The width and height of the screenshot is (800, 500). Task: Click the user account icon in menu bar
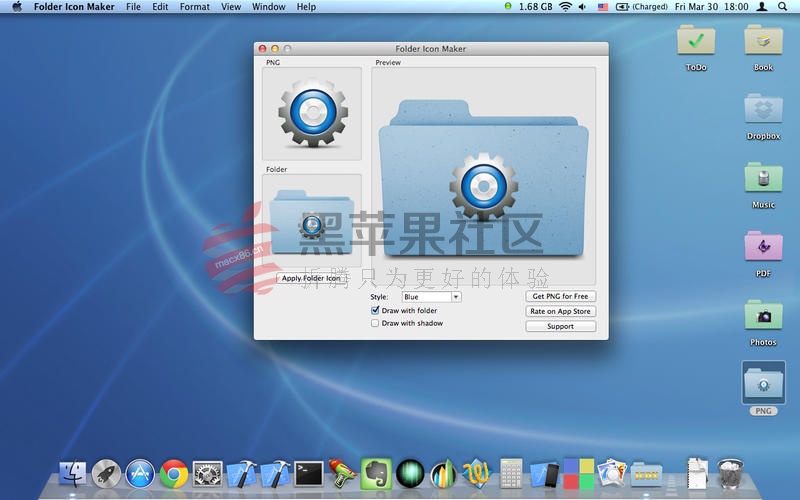pyautogui.click(x=762, y=7)
